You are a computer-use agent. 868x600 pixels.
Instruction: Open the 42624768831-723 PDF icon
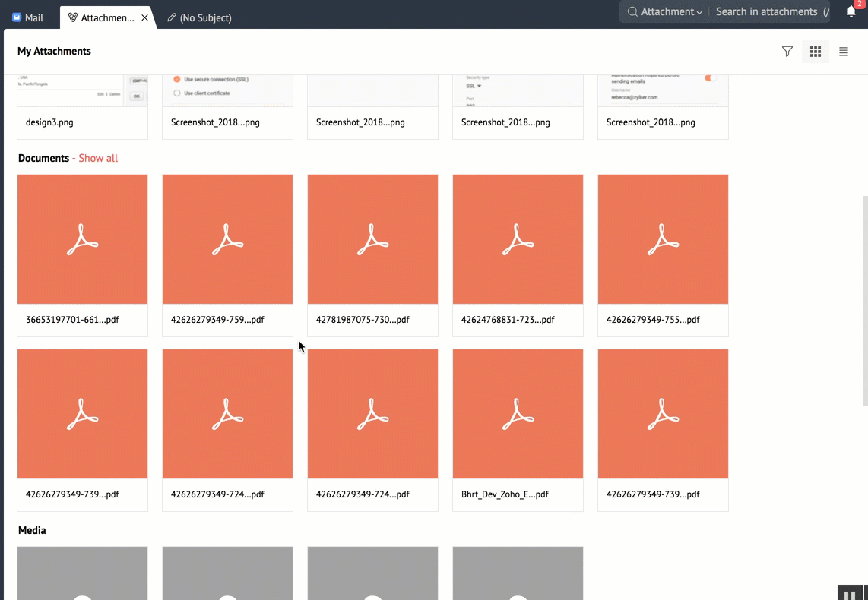[x=518, y=239]
